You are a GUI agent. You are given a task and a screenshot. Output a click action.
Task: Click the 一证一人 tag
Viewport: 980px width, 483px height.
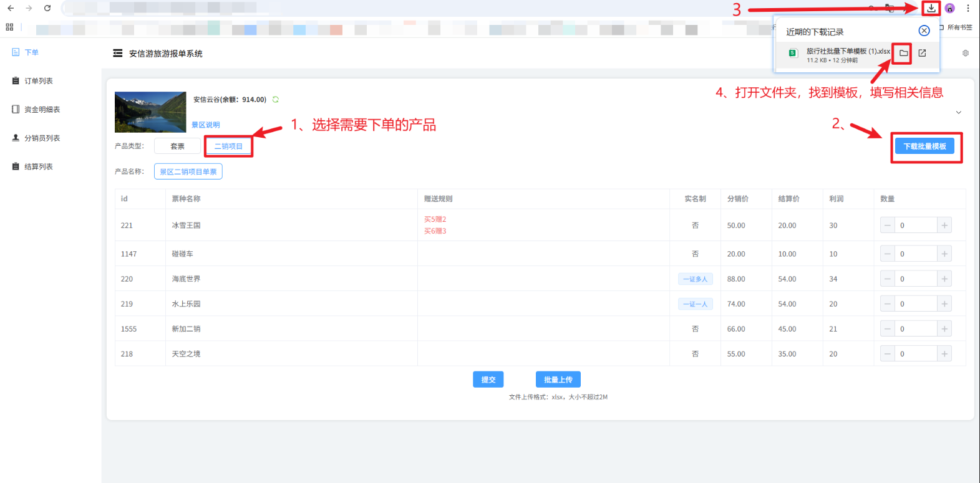696,304
